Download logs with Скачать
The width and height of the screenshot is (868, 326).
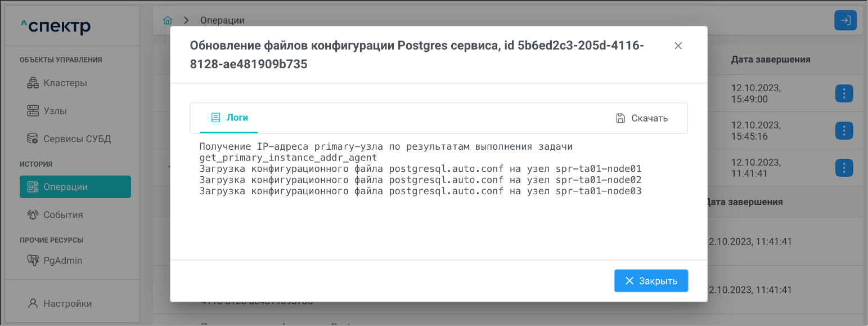(642, 118)
